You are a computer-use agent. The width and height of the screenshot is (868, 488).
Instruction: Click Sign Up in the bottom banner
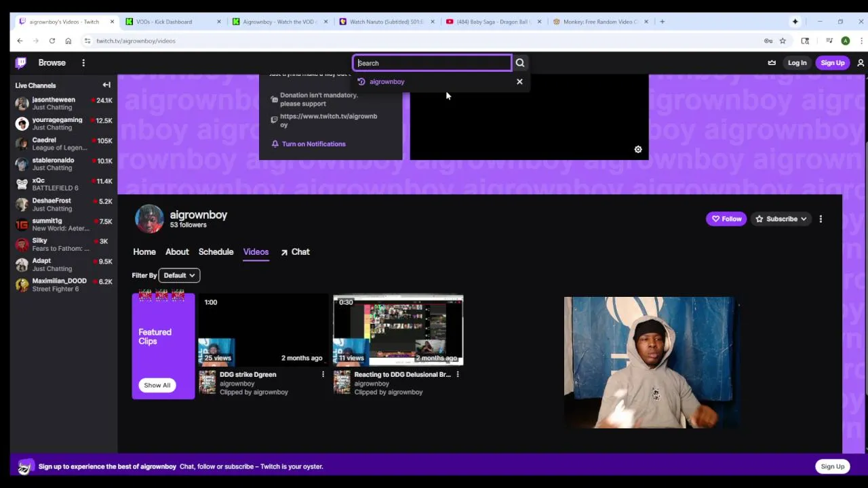(832, 466)
